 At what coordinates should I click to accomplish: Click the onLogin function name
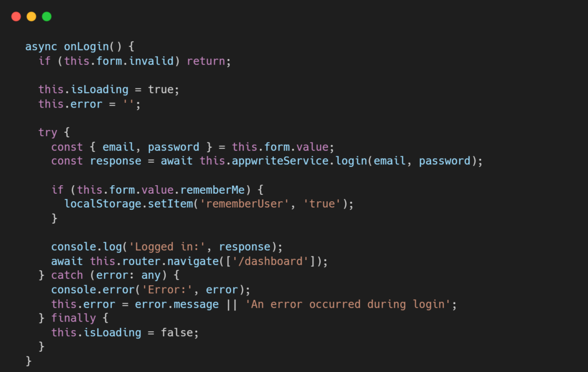86,47
